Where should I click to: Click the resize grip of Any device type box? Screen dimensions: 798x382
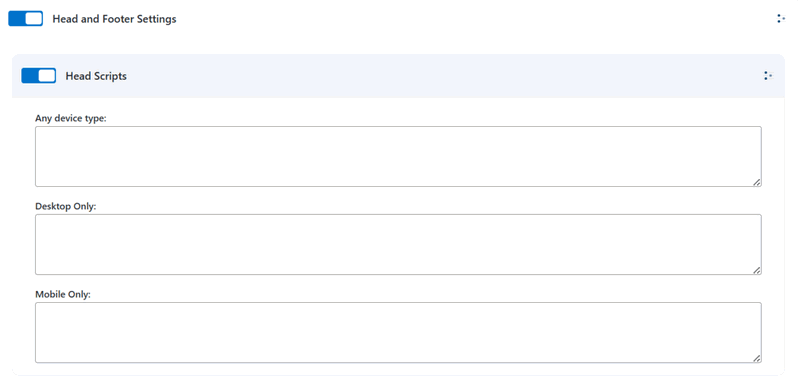coord(757,182)
